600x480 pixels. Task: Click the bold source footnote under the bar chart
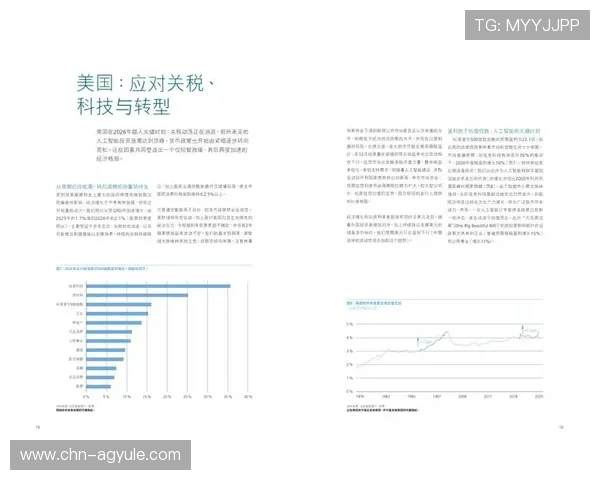coord(75,410)
